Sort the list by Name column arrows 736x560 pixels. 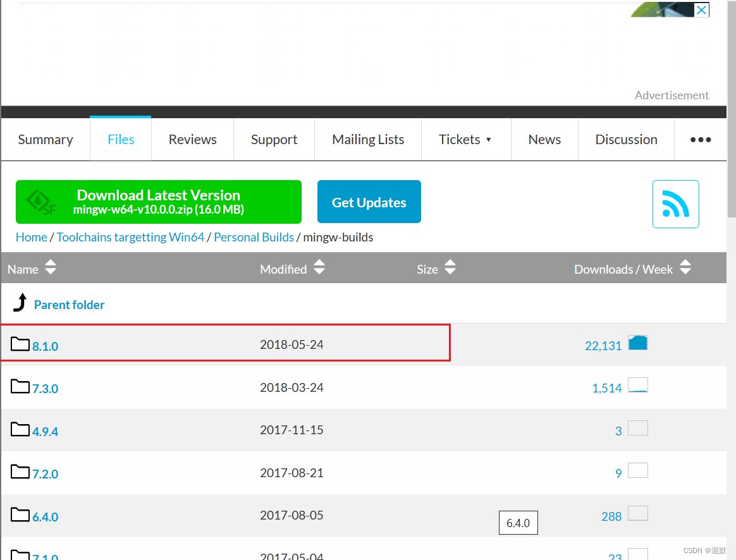51,267
